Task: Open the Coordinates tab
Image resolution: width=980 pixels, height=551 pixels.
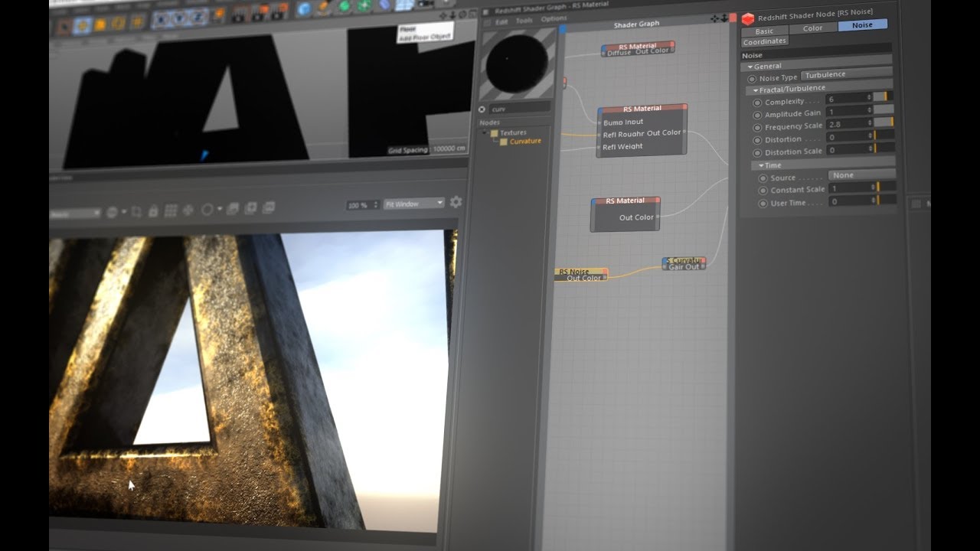Action: click(764, 41)
